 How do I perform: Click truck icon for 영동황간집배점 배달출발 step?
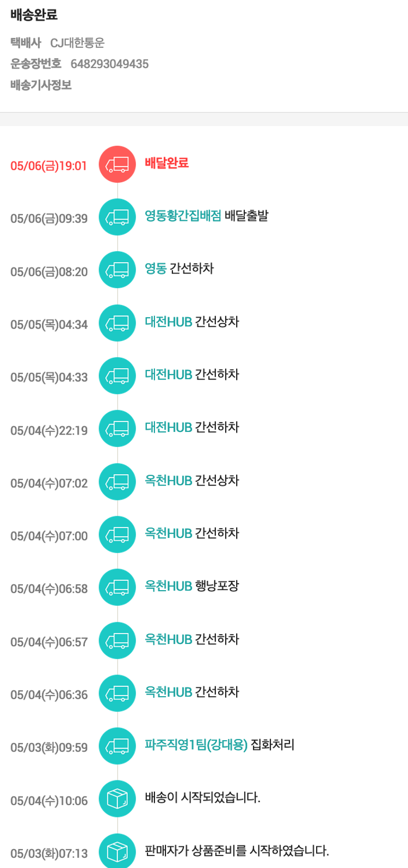coord(117,217)
